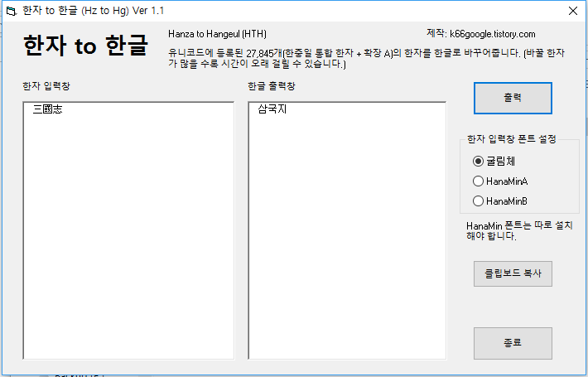Image resolution: width=588 pixels, height=377 pixels.
Task: Click inside the 한글 출력창 text box
Action: 347,230
